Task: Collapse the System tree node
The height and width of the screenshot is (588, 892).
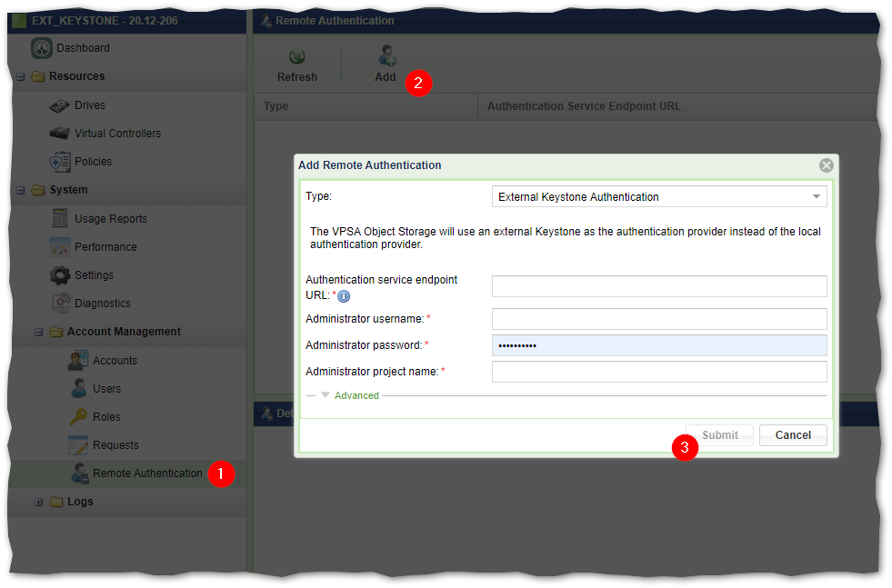Action: [21, 191]
